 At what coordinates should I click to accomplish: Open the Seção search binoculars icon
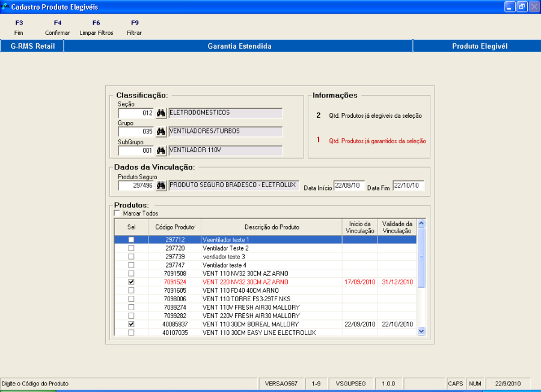click(x=160, y=113)
